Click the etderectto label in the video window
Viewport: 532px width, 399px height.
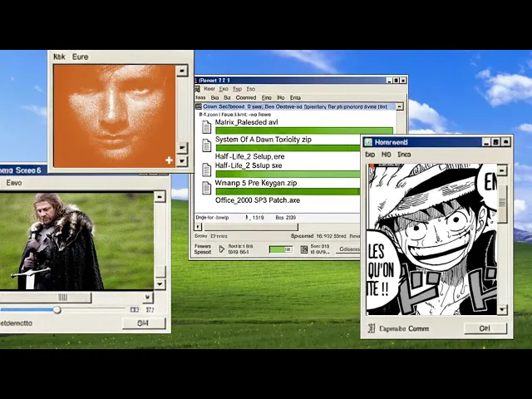click(16, 323)
